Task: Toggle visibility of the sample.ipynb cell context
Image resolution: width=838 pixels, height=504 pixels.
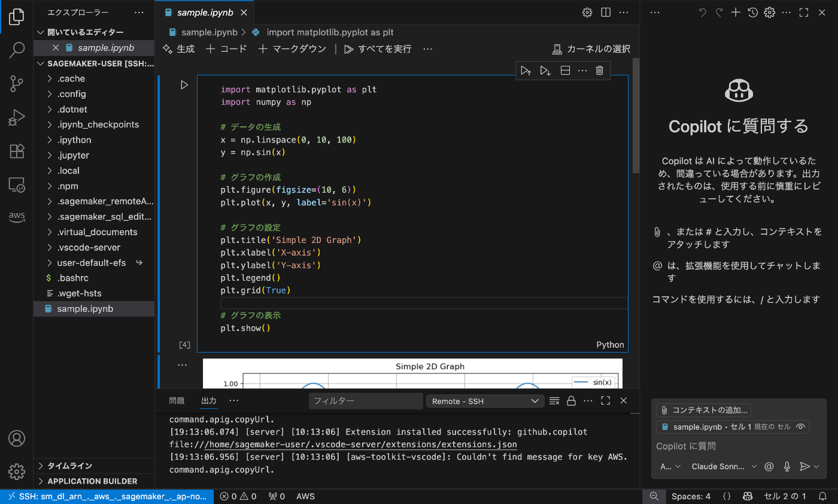Action: click(x=800, y=427)
